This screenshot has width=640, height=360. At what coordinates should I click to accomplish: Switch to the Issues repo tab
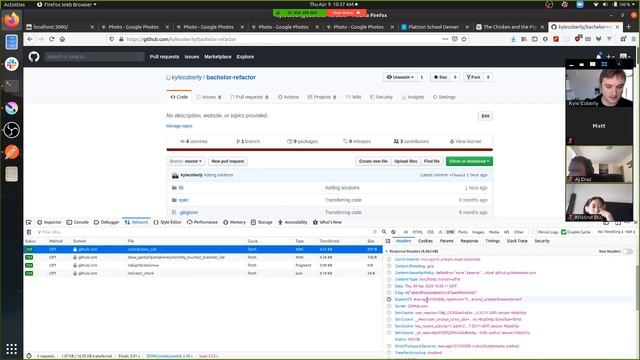pyautogui.click(x=209, y=97)
